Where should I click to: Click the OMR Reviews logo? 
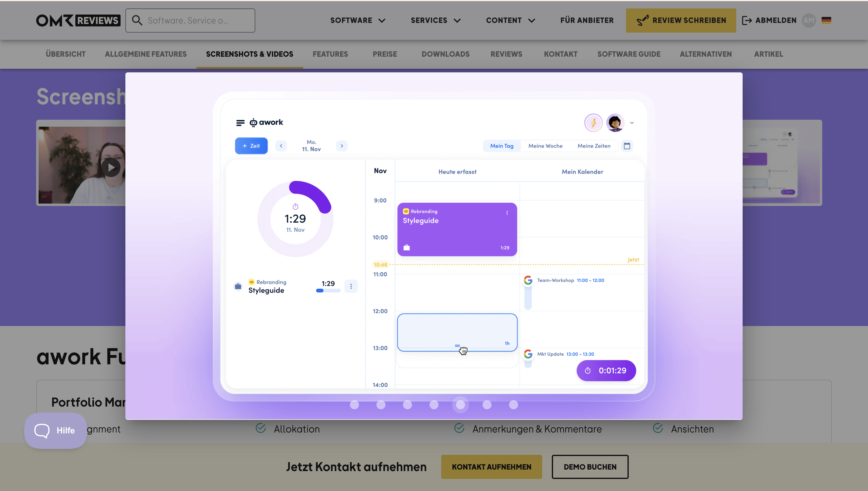coord(78,20)
